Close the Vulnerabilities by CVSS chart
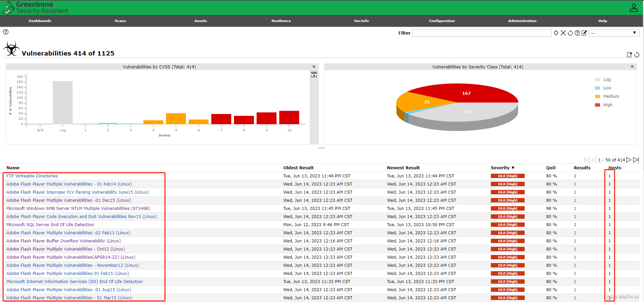 tap(314, 67)
